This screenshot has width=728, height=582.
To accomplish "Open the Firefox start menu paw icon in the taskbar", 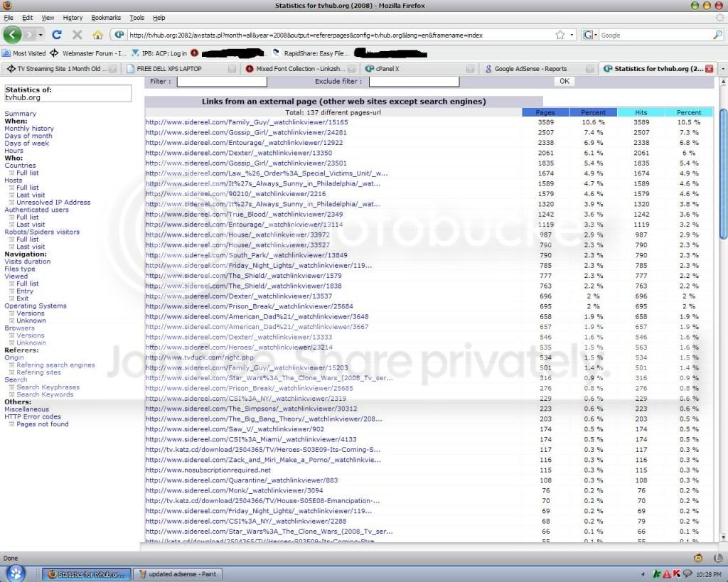I will tap(16, 573).
